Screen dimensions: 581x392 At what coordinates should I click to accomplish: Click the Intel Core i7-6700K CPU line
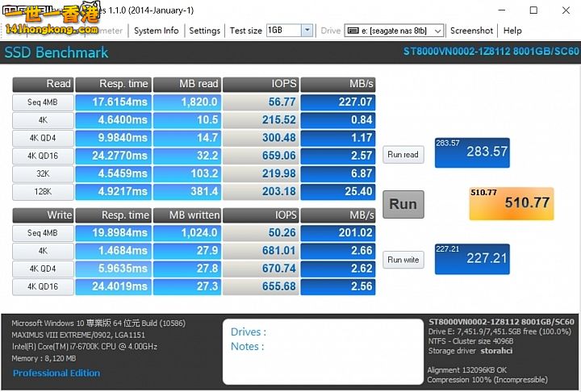point(85,347)
